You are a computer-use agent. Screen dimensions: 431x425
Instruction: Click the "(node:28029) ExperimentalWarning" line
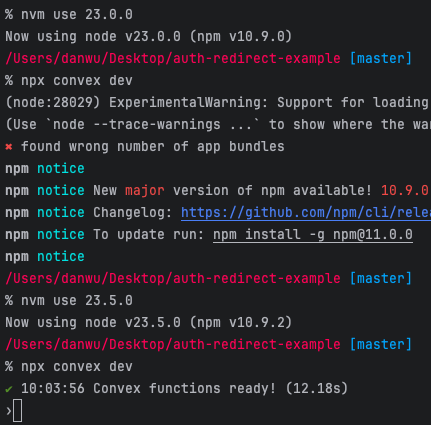218,103
